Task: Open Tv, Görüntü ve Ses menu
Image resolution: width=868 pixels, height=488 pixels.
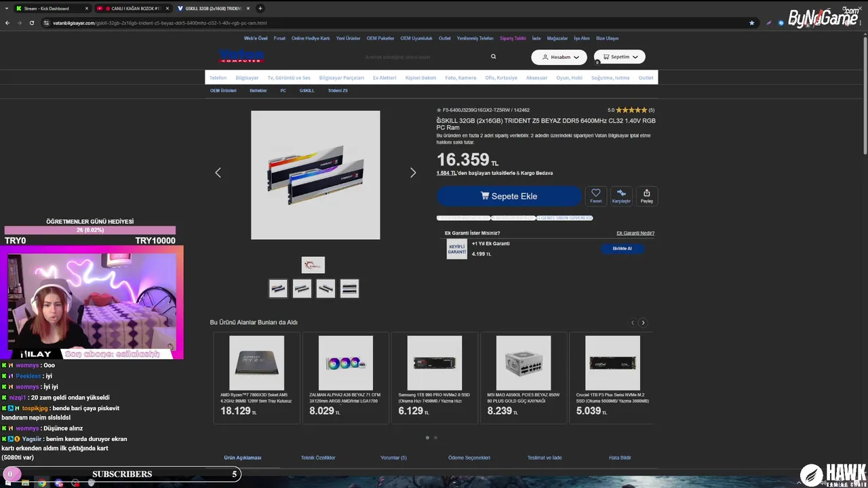Action: (288, 78)
